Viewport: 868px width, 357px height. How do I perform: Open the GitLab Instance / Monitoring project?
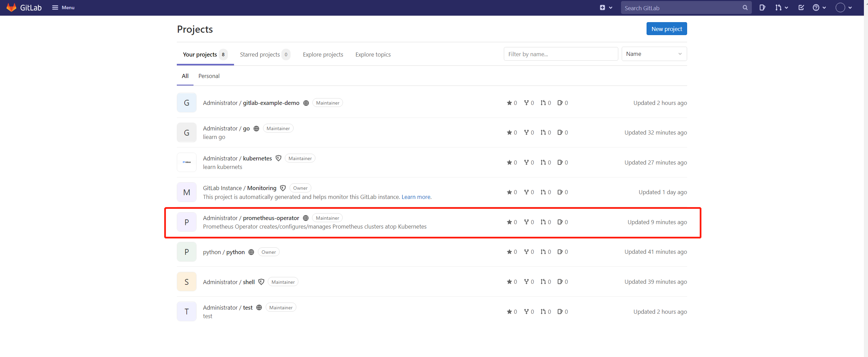[239, 188]
